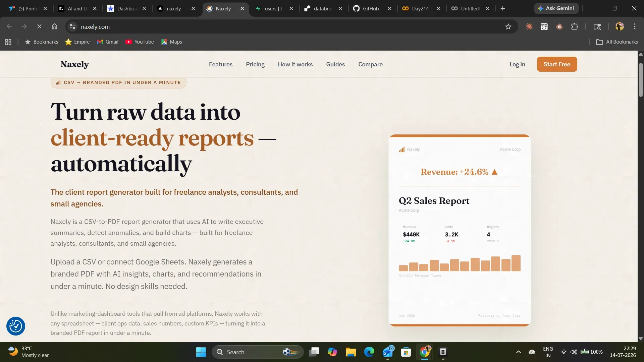Image resolution: width=644 pixels, height=362 pixels.
Task: Click the Windows taskbar Search box
Action: point(258,352)
